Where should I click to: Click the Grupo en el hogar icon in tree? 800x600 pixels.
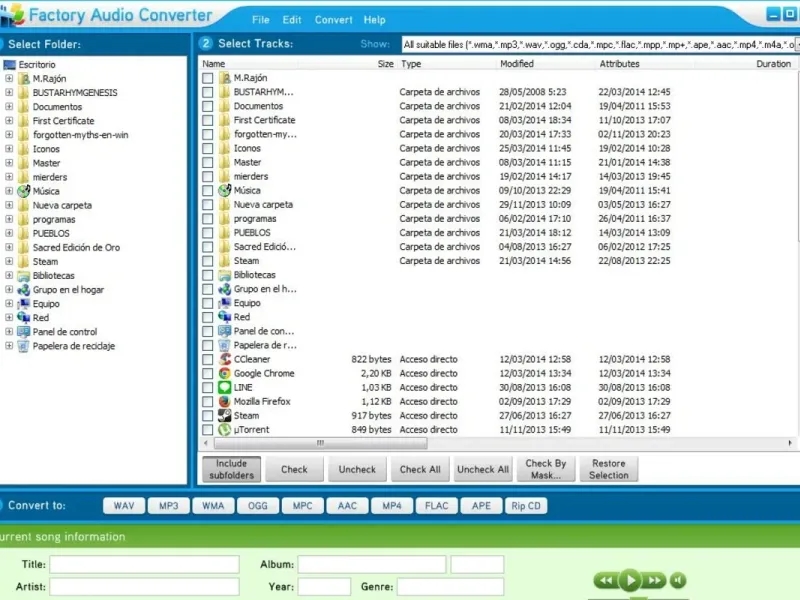tap(23, 290)
